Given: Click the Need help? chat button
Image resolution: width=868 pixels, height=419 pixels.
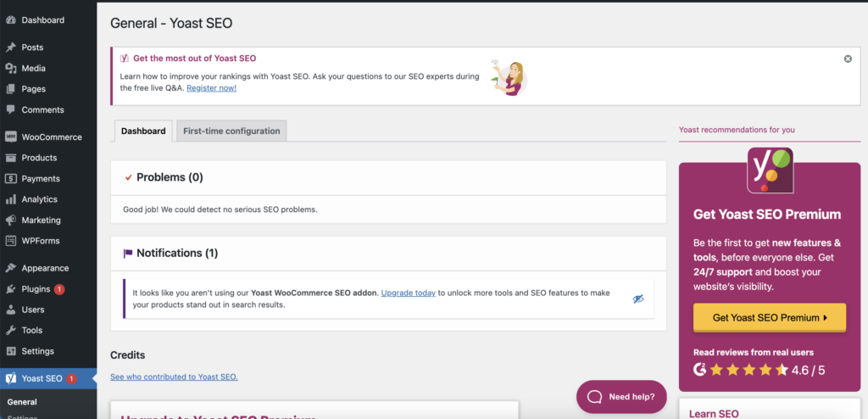Looking at the screenshot, I should [621, 396].
